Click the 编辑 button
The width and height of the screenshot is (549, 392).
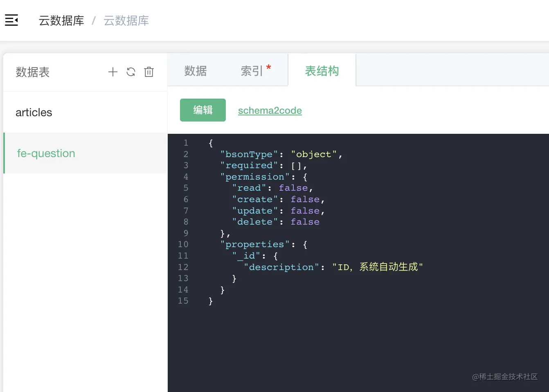point(203,110)
